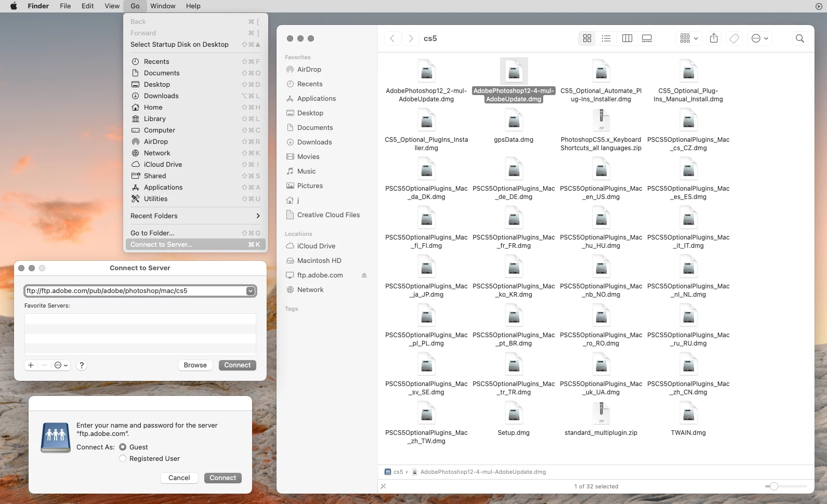Select PhotoshopCS5.x_Keyboard Shortcuts zip icon
Screen dimensions: 827x504
pyautogui.click(x=601, y=121)
